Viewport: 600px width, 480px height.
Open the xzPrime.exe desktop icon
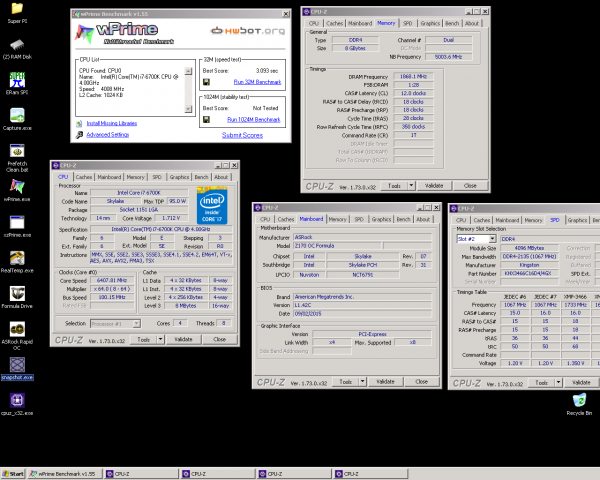point(17,222)
